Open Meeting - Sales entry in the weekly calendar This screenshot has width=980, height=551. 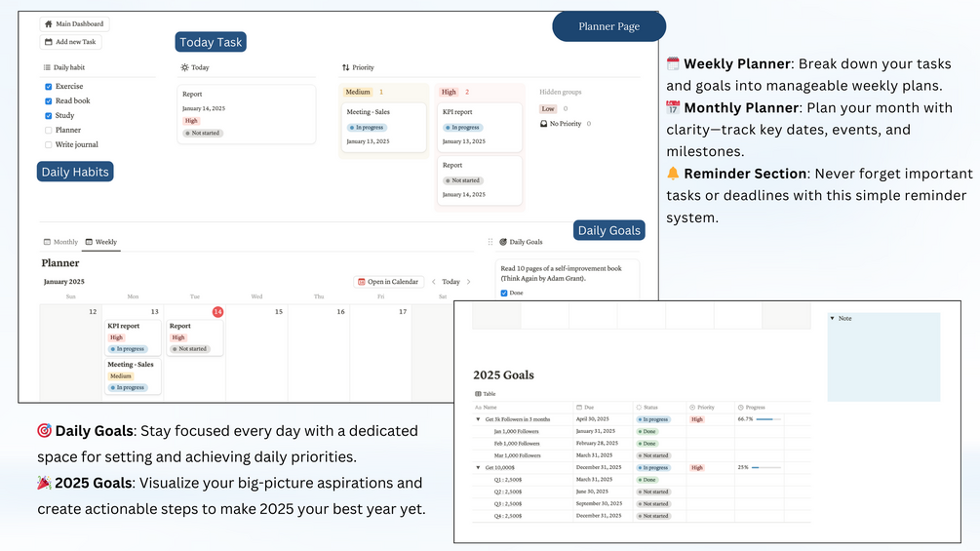[133, 376]
